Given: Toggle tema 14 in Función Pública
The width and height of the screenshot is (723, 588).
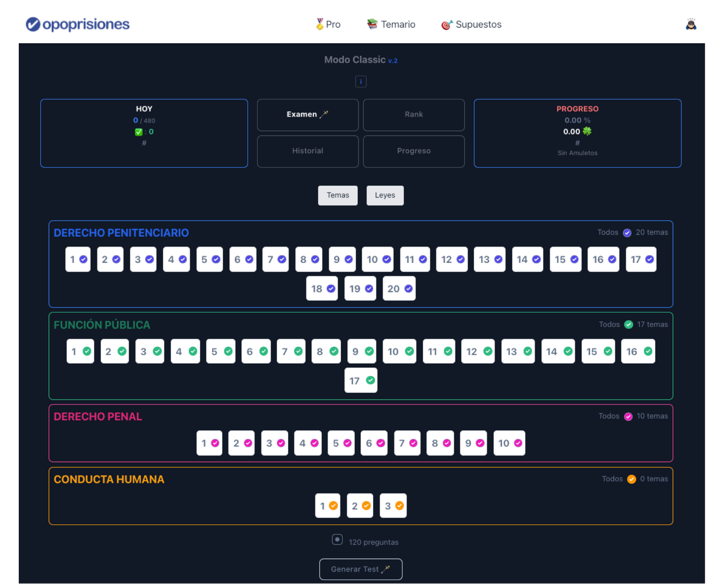Looking at the screenshot, I should (558, 351).
